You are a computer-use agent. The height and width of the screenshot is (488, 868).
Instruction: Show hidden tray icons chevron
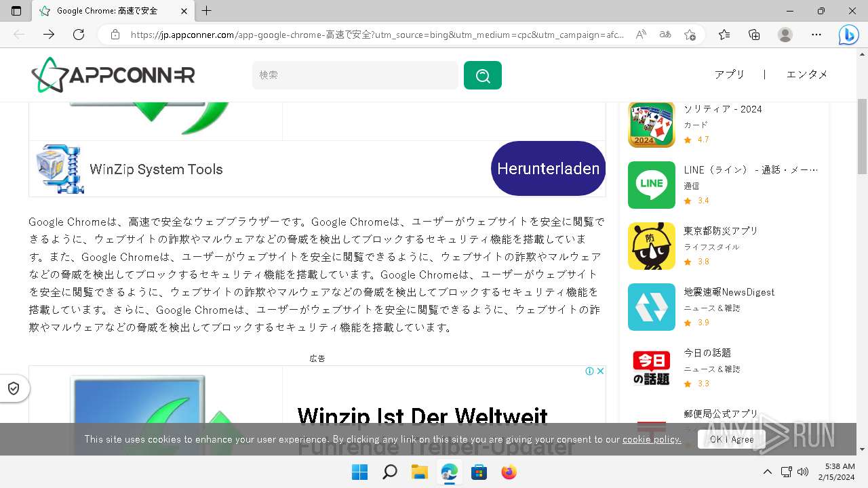(767, 472)
